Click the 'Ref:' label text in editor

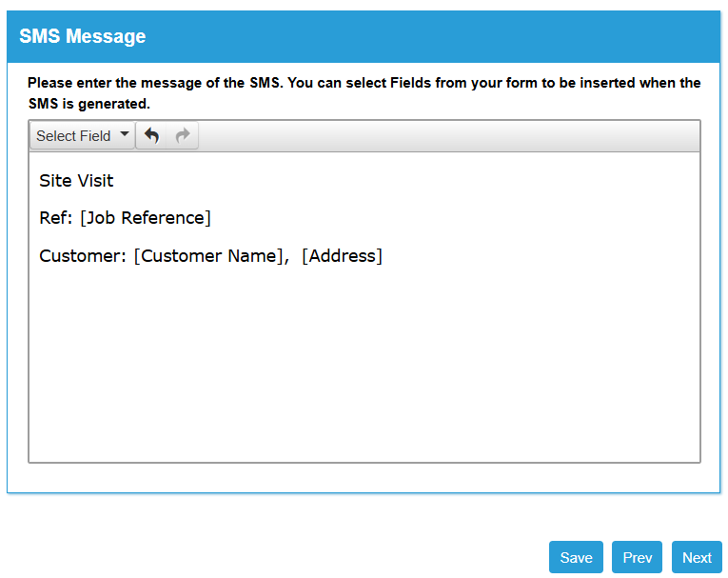point(56,218)
